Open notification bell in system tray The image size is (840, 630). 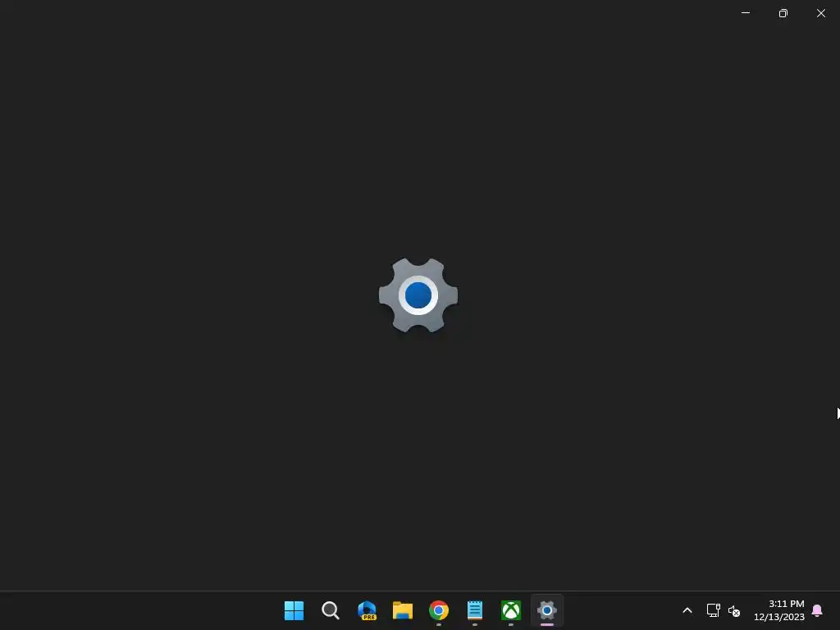tap(817, 610)
